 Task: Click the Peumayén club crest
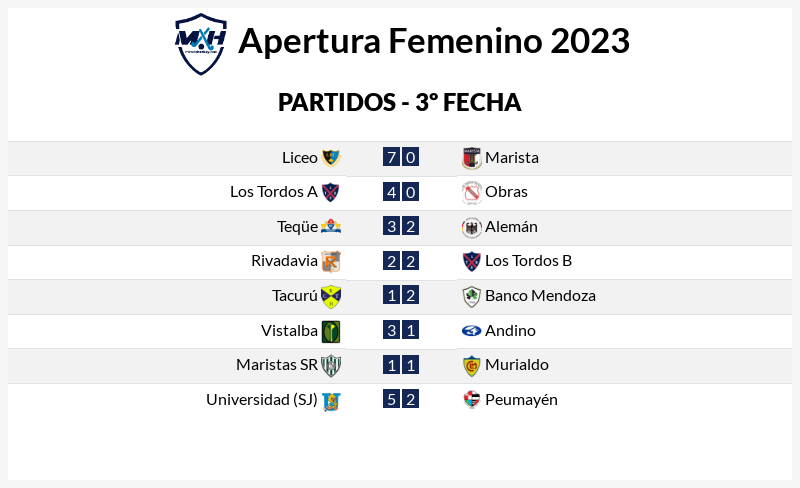(x=471, y=399)
